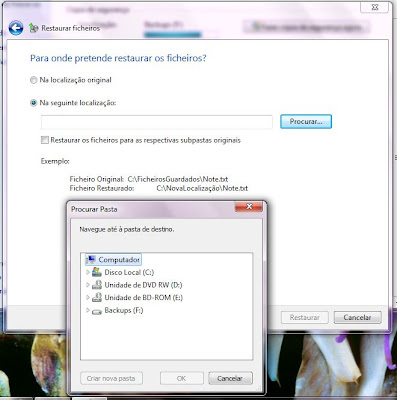This screenshot has height=400, width=397.
Task: Expand Backups (F:) node
Action: [88, 310]
